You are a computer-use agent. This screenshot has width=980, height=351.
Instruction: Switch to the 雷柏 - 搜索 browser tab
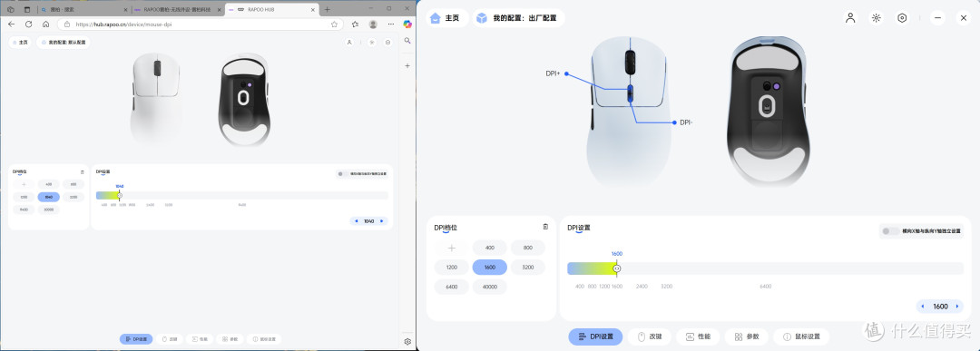coord(84,9)
